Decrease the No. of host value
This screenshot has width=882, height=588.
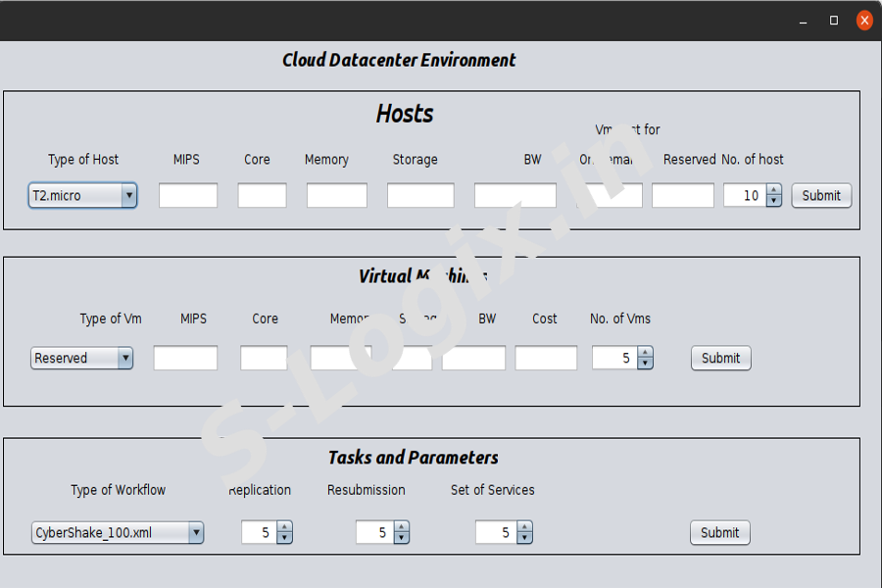pos(774,201)
